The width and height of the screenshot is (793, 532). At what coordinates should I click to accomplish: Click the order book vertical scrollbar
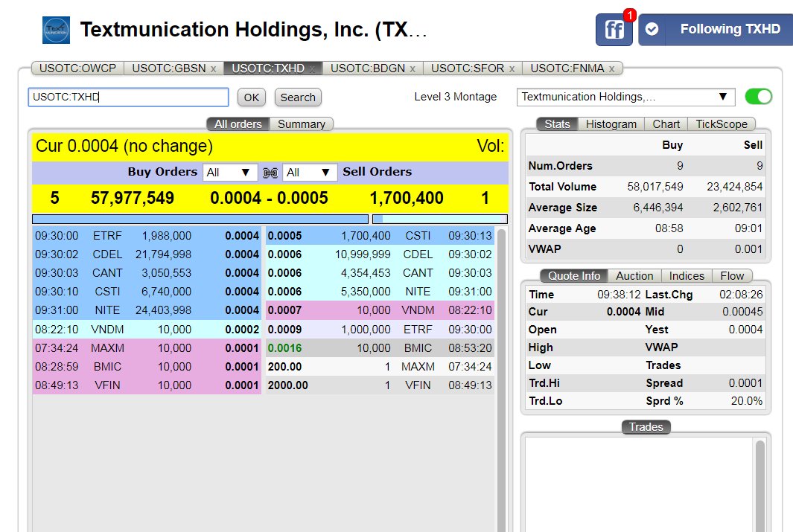[501, 379]
